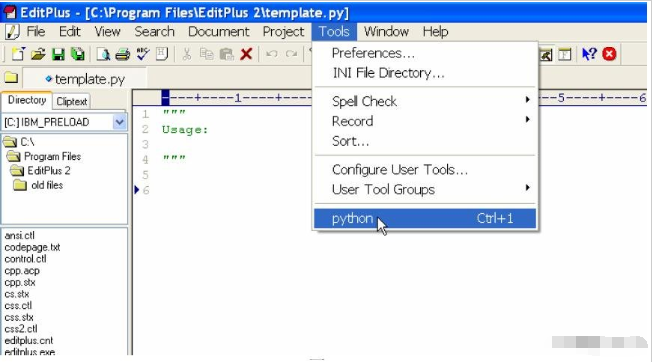Switch to the Cliptext tab
The height and width of the screenshot is (362, 652).
point(72,101)
